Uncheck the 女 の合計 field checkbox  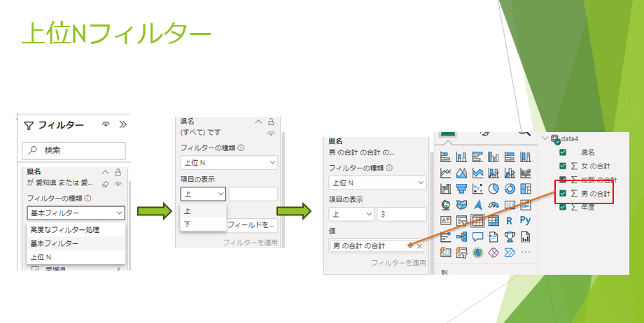(563, 166)
